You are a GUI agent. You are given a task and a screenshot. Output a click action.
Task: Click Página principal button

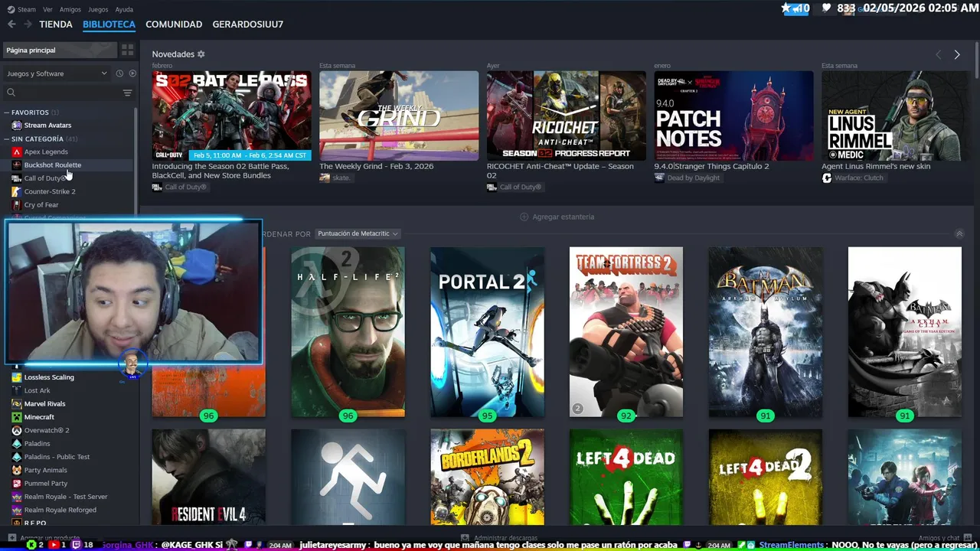(x=60, y=50)
